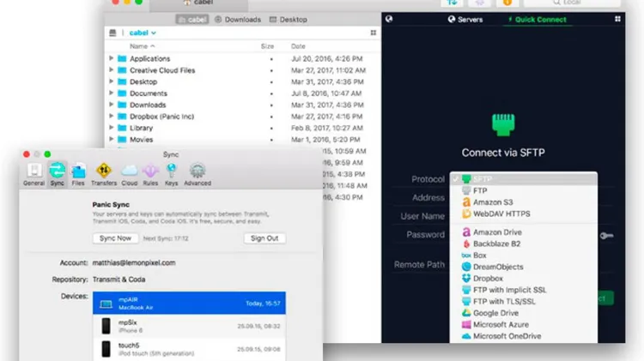
Task: Expand the Movies folder
Action: pyautogui.click(x=111, y=139)
